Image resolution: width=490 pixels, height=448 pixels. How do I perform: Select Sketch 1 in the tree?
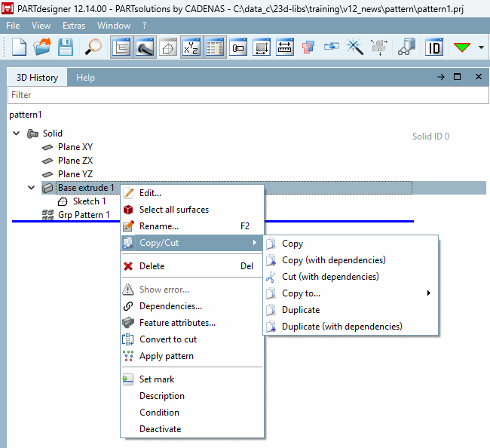(x=90, y=201)
